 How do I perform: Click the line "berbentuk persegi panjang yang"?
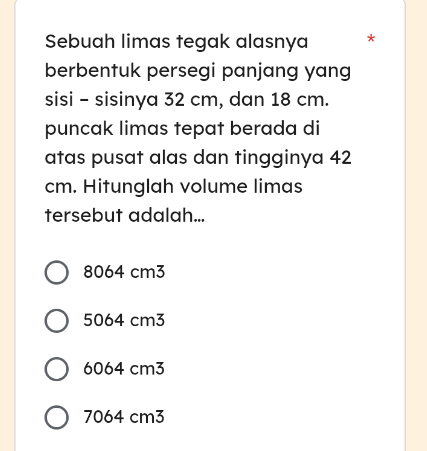click(x=198, y=71)
